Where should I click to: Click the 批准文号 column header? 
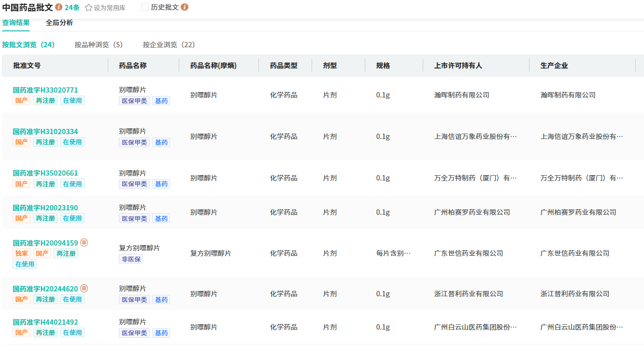[x=27, y=66]
